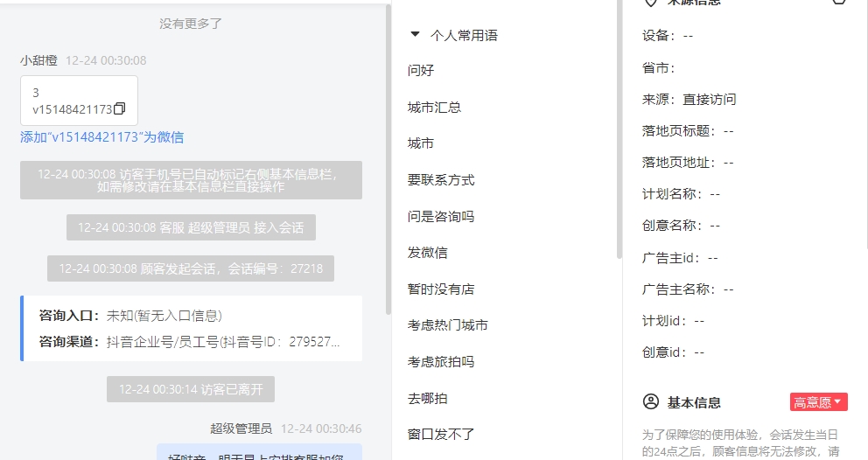The image size is (868, 460).
Task: Select the 考虑旅拍吗 quick phrase
Action: point(441,361)
